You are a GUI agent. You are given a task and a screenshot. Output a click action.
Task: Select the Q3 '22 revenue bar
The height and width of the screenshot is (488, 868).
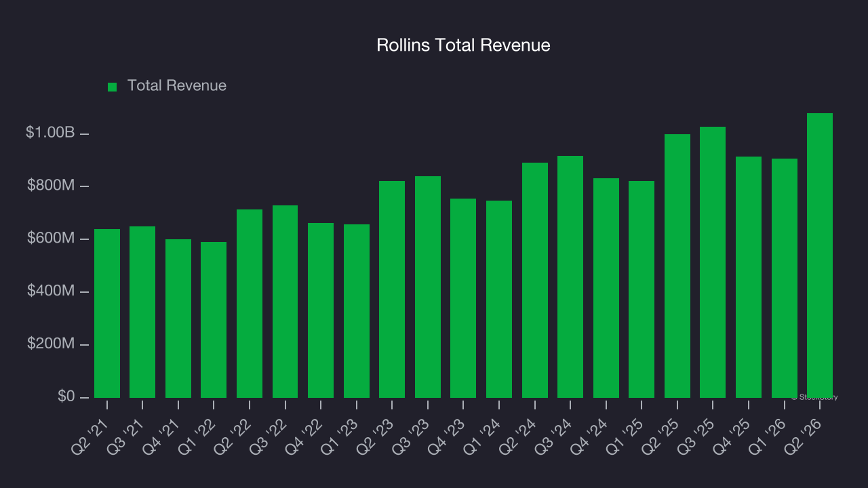point(285,302)
